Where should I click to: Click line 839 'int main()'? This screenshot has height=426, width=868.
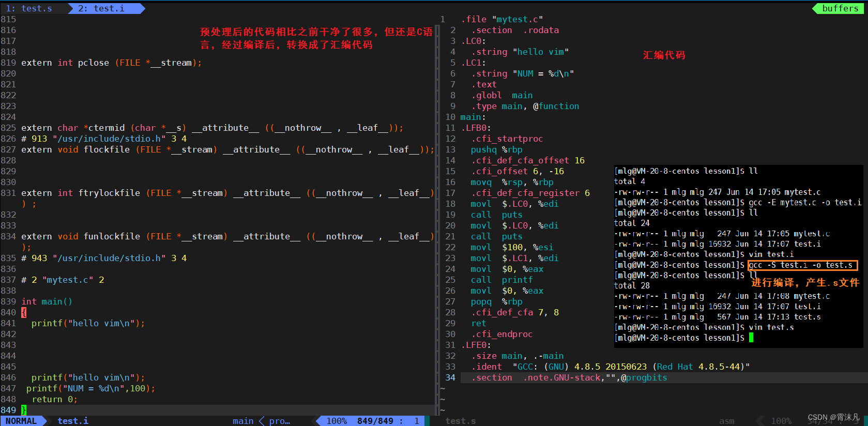[47, 301]
